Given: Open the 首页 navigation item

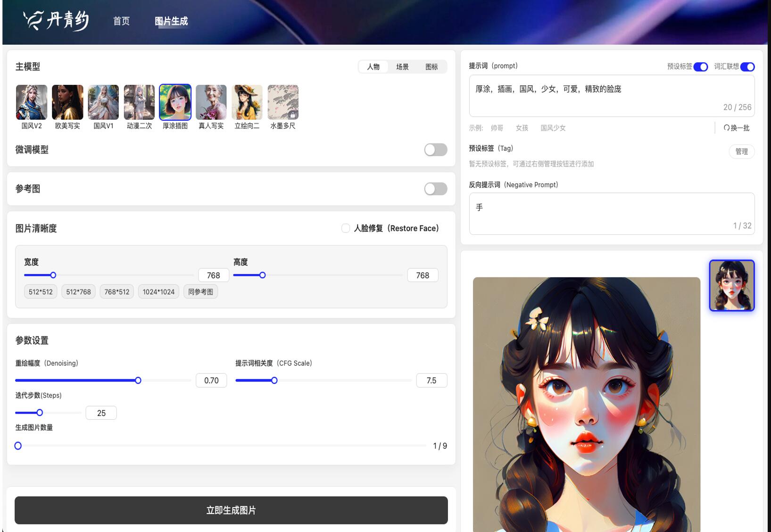Looking at the screenshot, I should click(121, 21).
